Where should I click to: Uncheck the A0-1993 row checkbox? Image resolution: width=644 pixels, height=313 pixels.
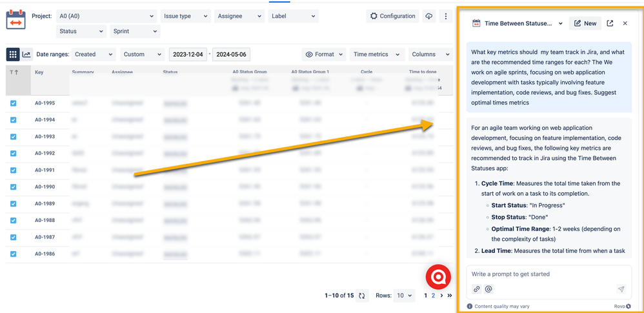[x=13, y=136]
